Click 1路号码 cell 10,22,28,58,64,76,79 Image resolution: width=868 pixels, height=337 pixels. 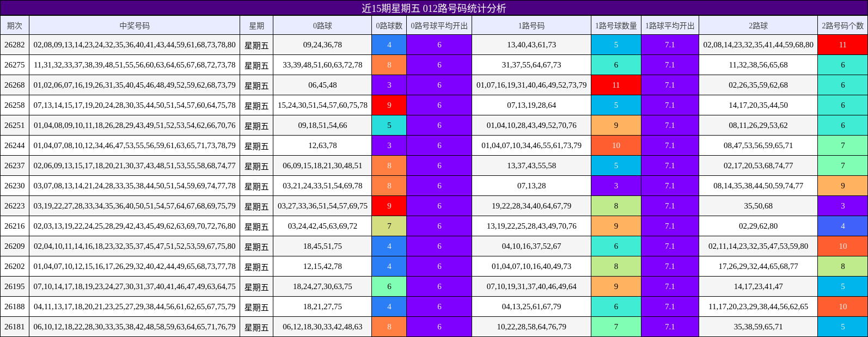pos(531,327)
